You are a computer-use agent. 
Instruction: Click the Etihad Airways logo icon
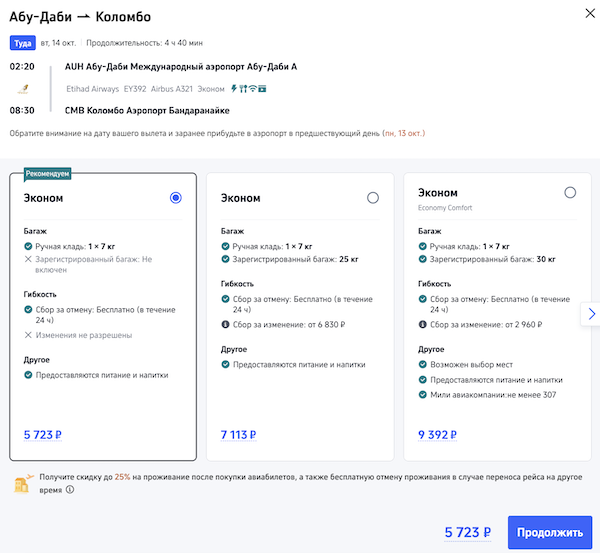[22, 89]
